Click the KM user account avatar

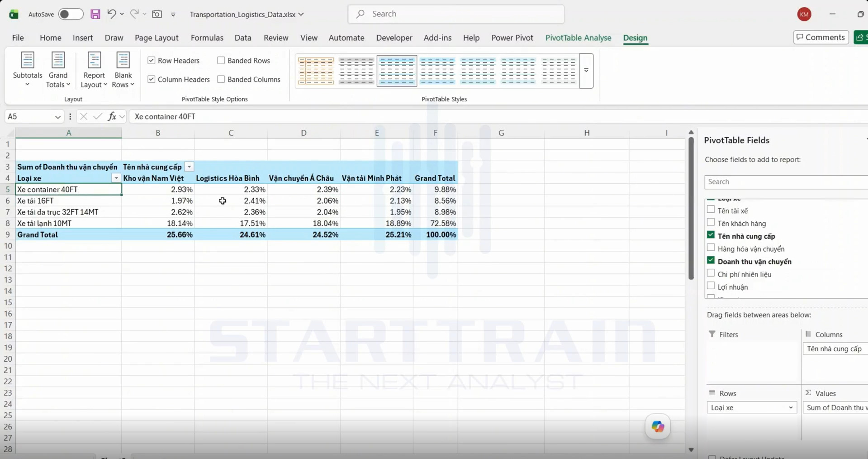click(804, 14)
